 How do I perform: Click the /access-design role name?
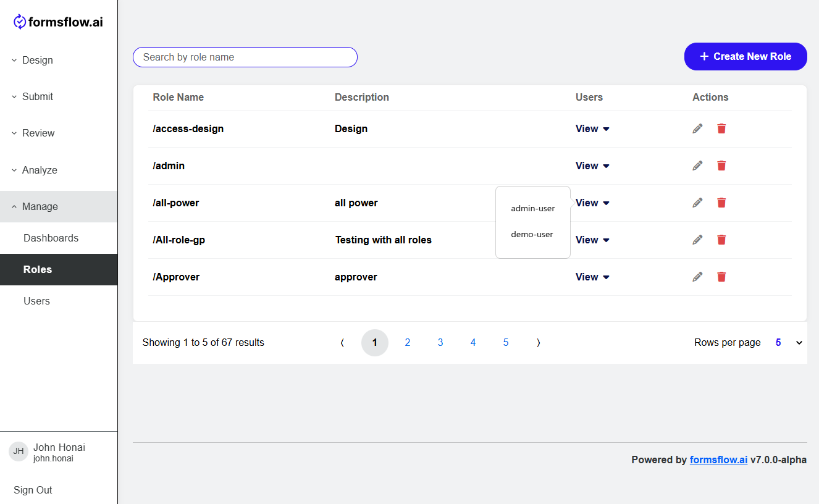pos(188,128)
